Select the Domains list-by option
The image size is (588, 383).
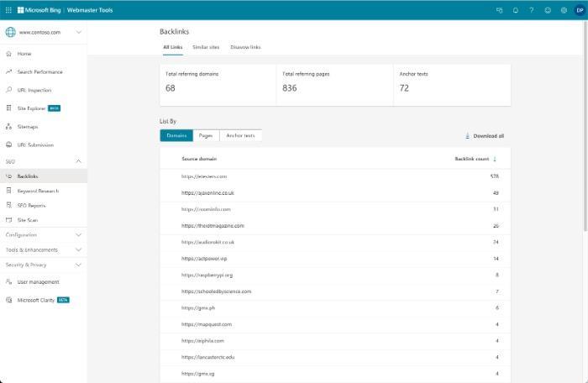(176, 135)
